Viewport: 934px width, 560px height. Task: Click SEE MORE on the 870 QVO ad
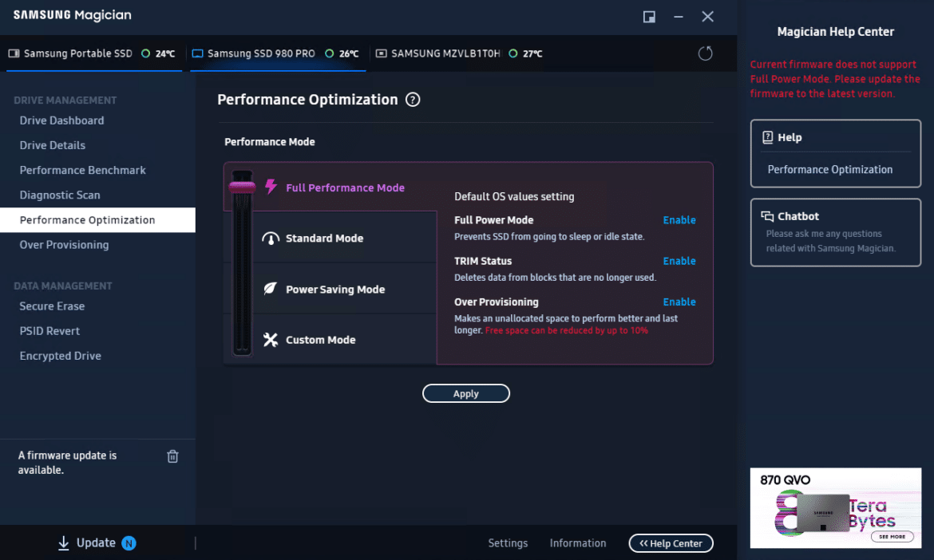click(x=892, y=536)
